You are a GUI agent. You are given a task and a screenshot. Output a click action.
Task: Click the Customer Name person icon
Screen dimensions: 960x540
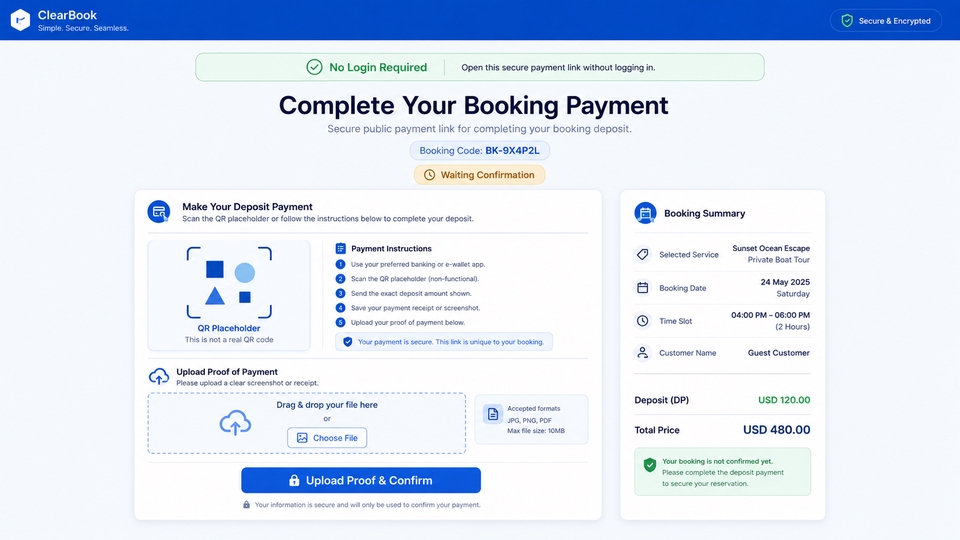tap(642, 353)
